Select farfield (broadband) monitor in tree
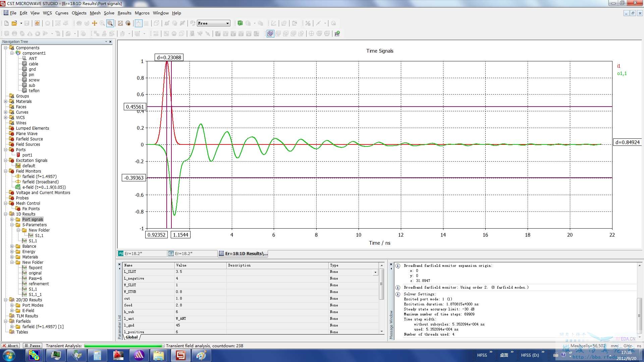Image resolution: width=644 pixels, height=362 pixels. (40, 182)
